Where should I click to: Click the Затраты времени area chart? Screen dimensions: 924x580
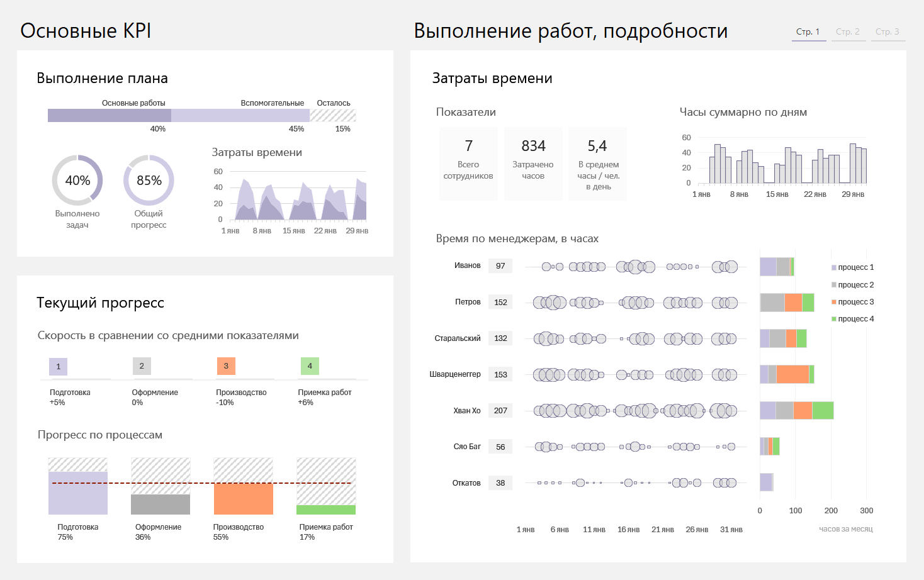pos(298,198)
